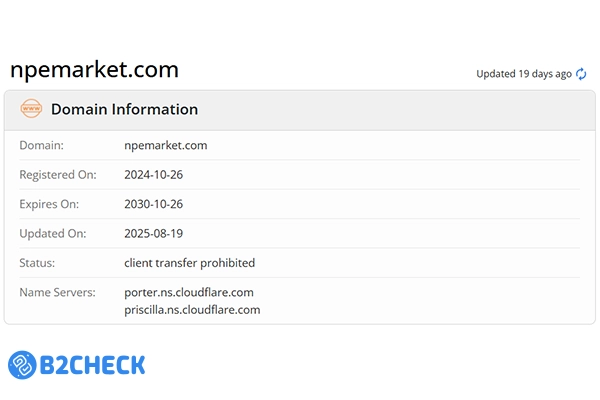
Task: Click the 'Updated 19 days ago' text
Action: click(x=523, y=74)
